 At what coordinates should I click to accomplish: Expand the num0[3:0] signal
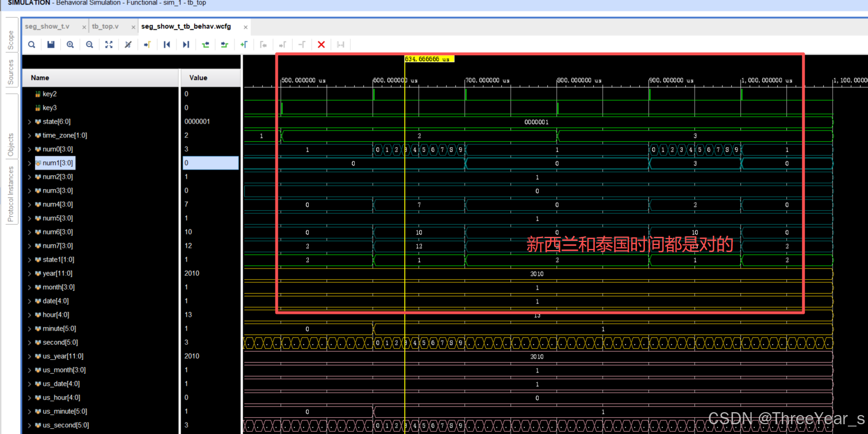(29, 149)
